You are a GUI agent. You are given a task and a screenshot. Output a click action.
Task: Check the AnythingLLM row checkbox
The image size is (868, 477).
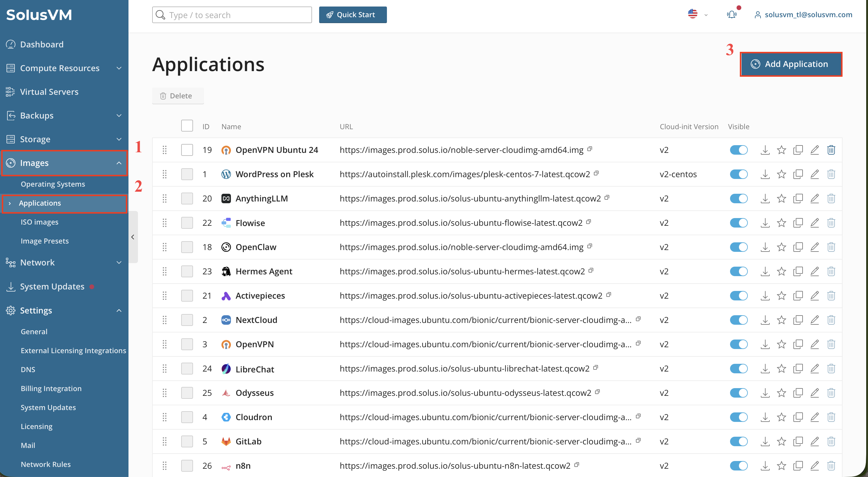click(187, 199)
